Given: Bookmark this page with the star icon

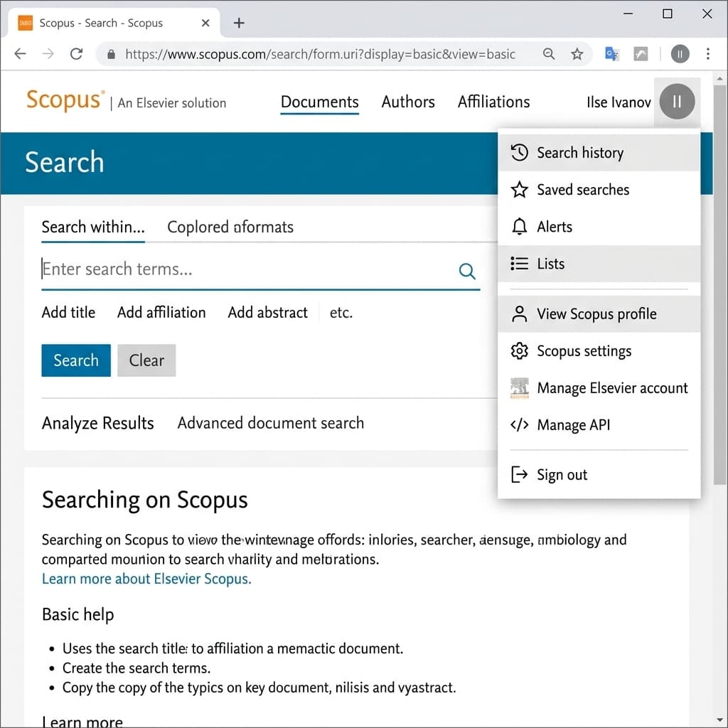Looking at the screenshot, I should click(577, 54).
